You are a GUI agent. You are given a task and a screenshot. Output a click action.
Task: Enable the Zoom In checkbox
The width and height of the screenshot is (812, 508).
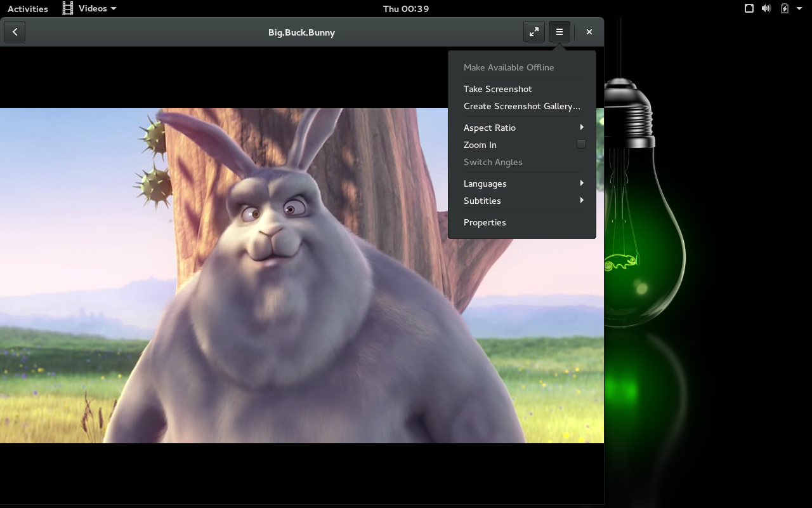click(x=580, y=144)
